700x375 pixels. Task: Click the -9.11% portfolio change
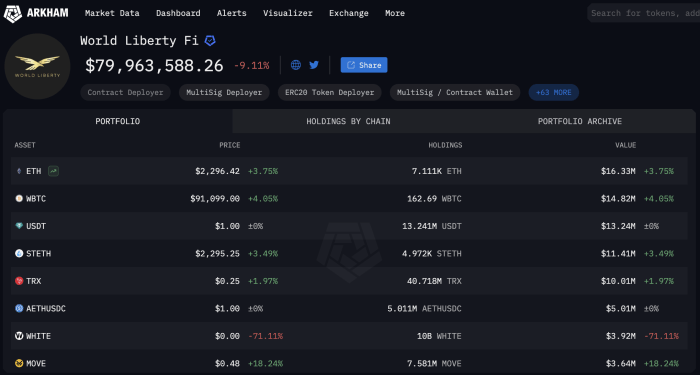252,66
